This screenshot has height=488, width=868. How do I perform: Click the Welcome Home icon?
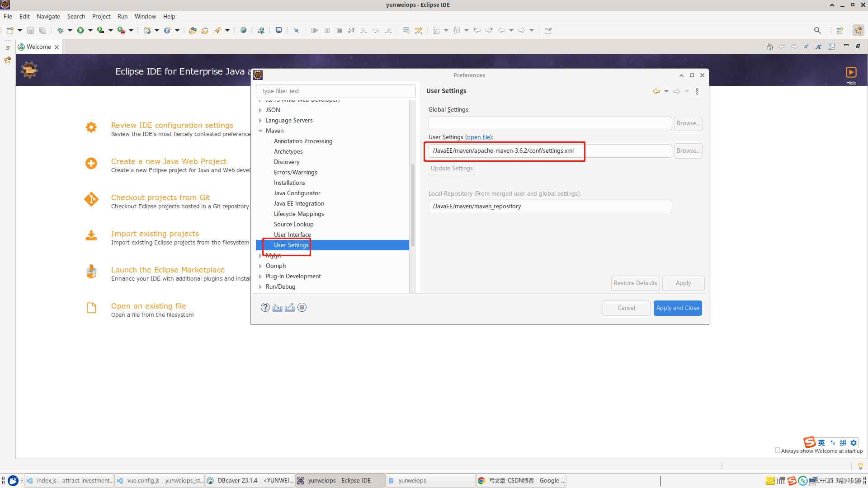point(770,47)
